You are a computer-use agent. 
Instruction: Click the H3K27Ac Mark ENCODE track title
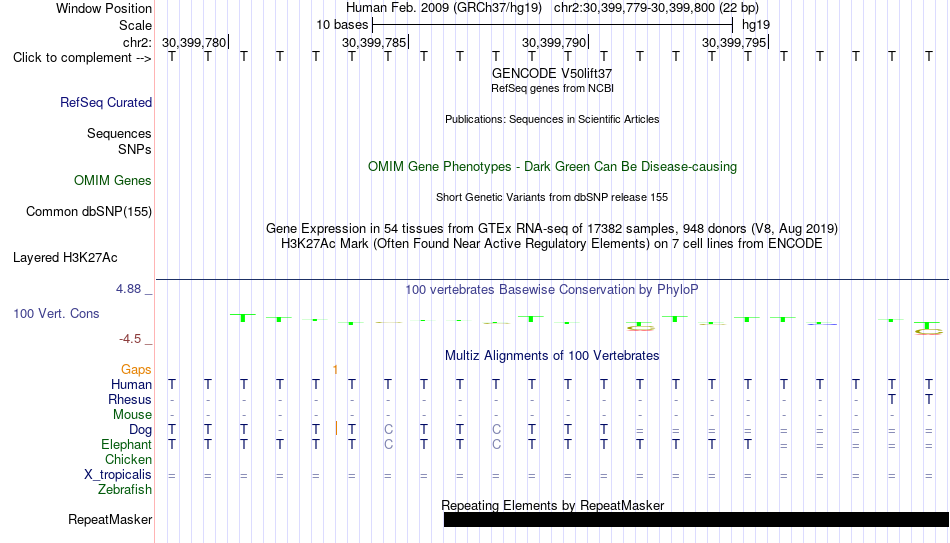(552, 244)
